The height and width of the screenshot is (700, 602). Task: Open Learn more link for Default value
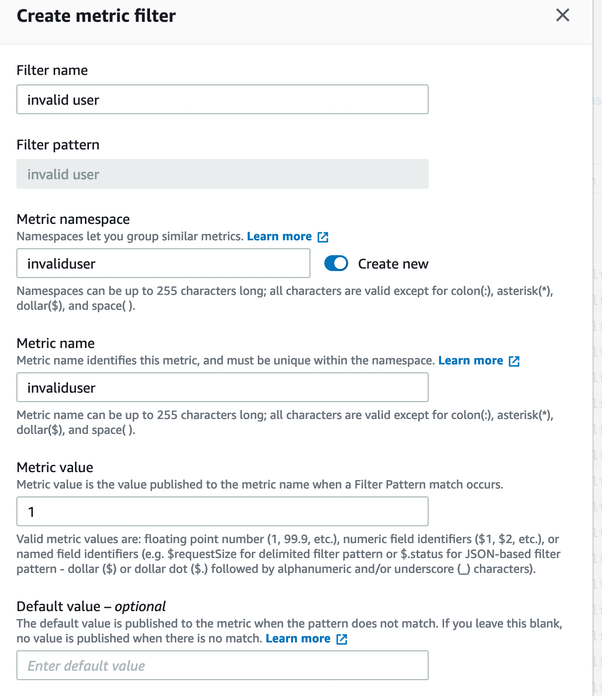click(298, 639)
